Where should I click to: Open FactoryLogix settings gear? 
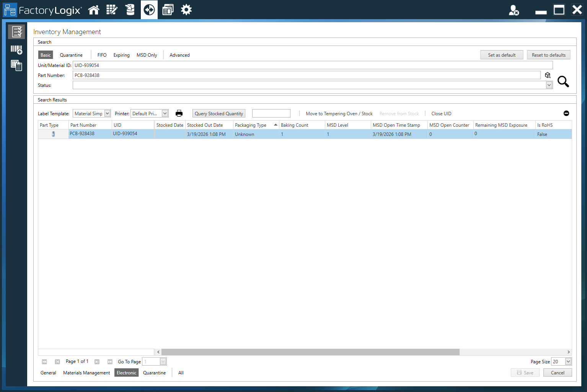[186, 10]
